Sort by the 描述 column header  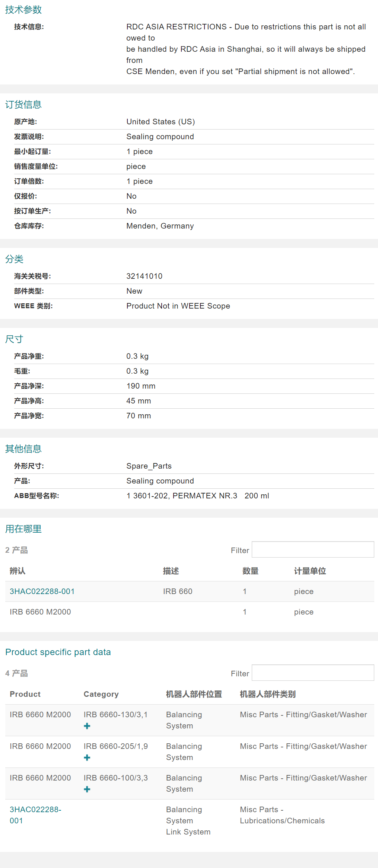tap(171, 571)
